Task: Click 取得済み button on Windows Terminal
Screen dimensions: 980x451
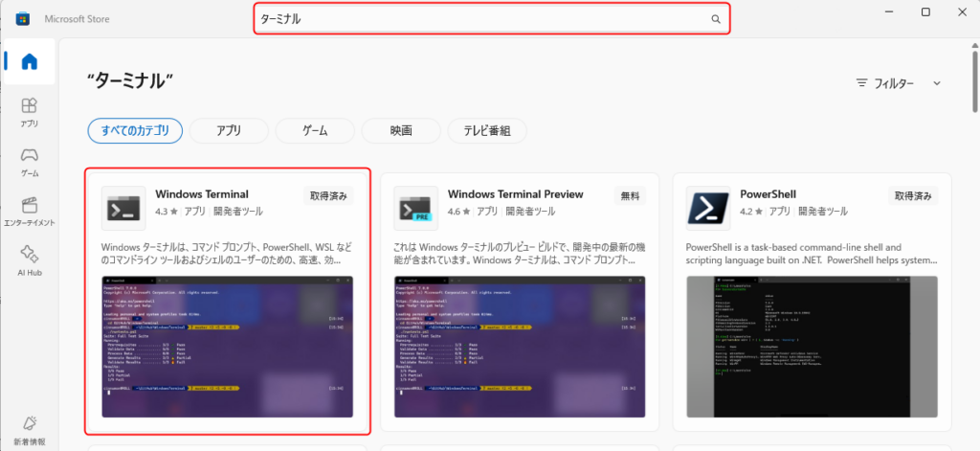Action: 329,195
